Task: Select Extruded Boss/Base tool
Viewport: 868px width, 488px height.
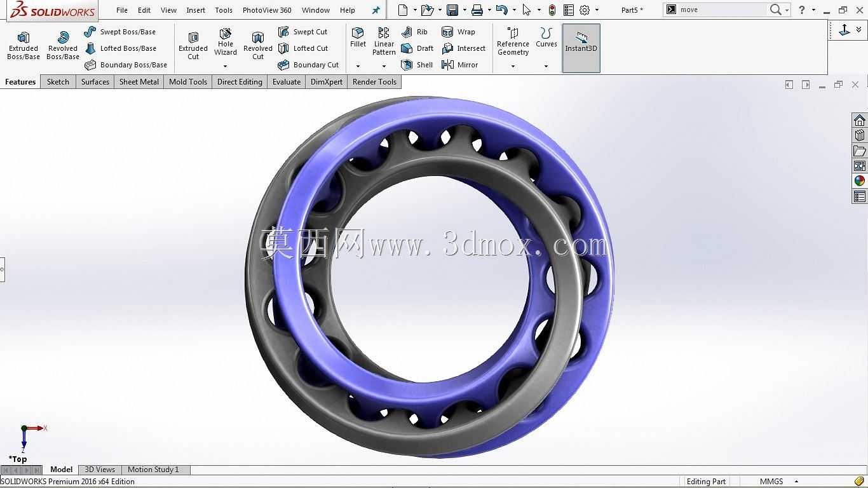Action: (x=24, y=45)
